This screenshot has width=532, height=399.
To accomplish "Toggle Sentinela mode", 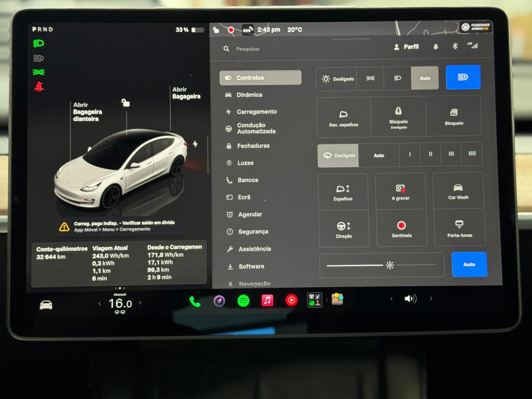I will point(402,229).
